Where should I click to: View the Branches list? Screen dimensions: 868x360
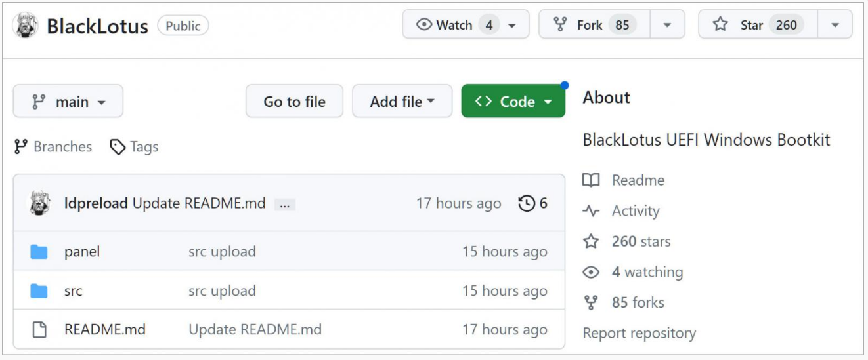click(53, 147)
